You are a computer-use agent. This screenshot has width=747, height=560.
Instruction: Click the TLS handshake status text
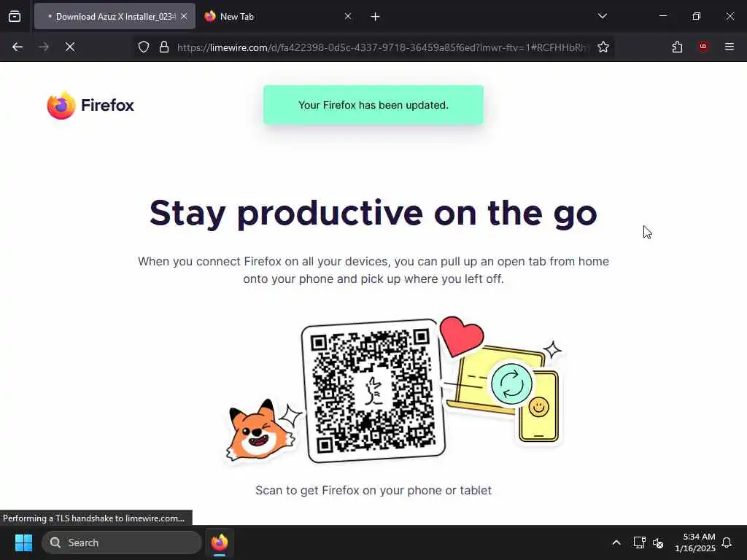pyautogui.click(x=94, y=518)
